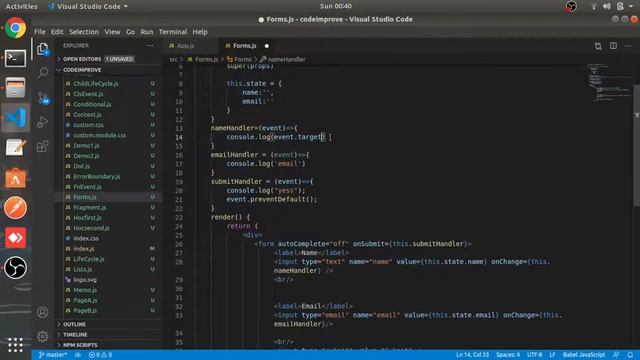Viewport: 640px width, 360px height.
Task: Click the code minimap overview
Action: coord(609,84)
